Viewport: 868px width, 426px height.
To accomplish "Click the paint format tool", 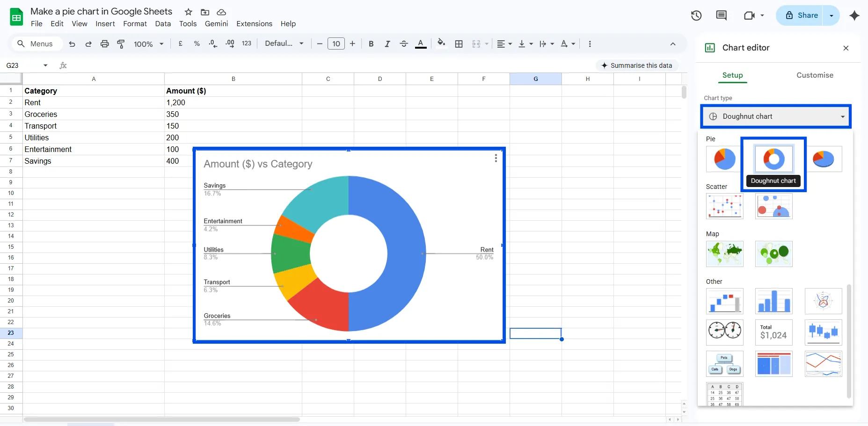I will pos(121,43).
